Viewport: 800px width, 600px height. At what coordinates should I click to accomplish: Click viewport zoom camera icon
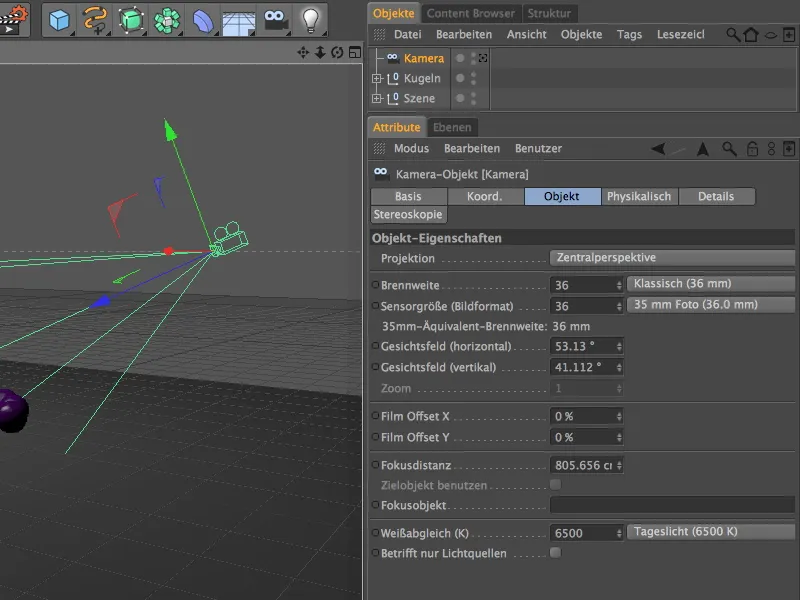pyautogui.click(x=320, y=53)
